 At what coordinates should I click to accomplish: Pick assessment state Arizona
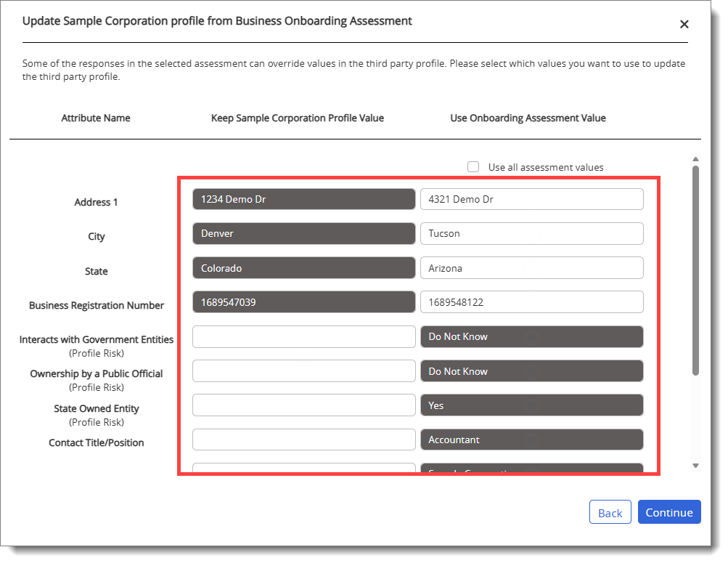click(531, 268)
